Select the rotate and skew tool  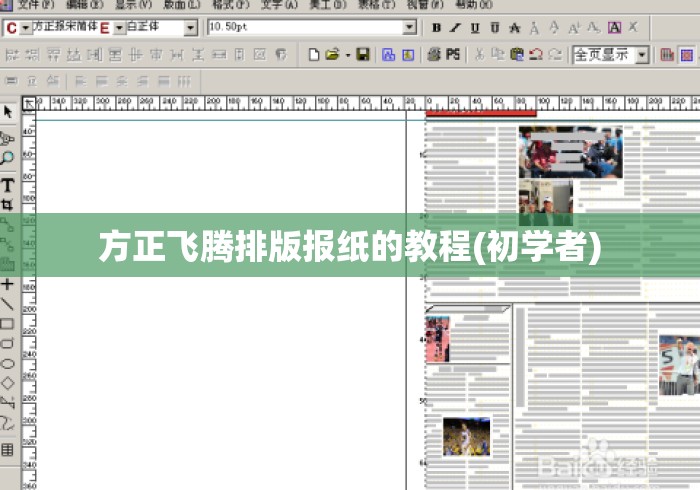pyautogui.click(x=7, y=138)
